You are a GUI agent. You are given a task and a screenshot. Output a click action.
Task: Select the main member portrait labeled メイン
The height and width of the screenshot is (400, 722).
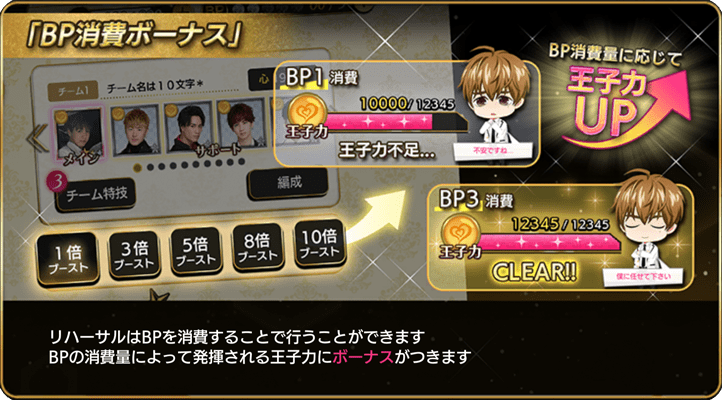point(79,134)
